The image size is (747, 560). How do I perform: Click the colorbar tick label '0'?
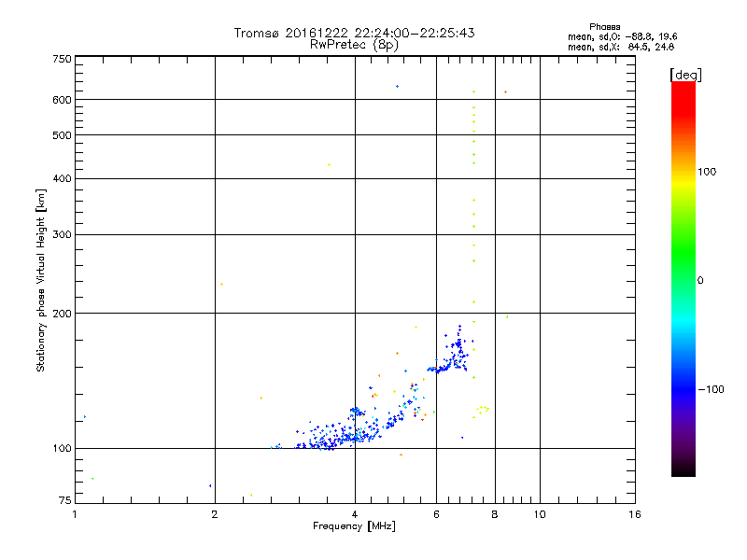(699, 281)
